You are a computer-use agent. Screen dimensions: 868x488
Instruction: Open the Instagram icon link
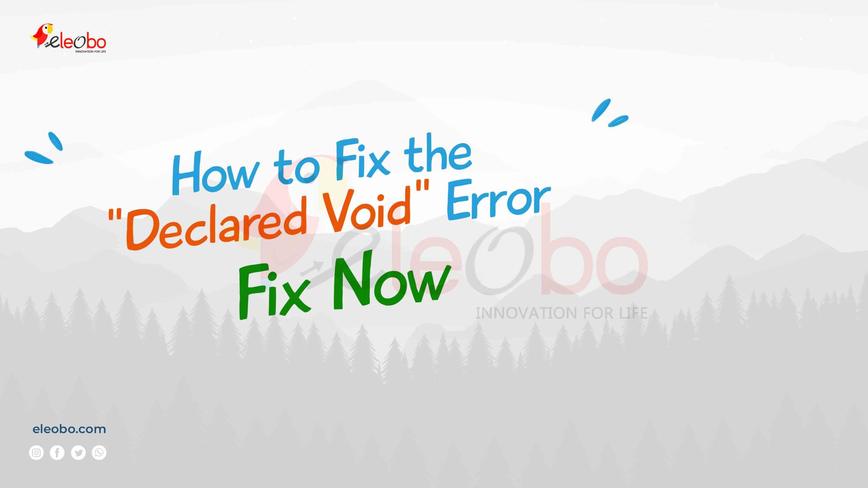click(36, 452)
